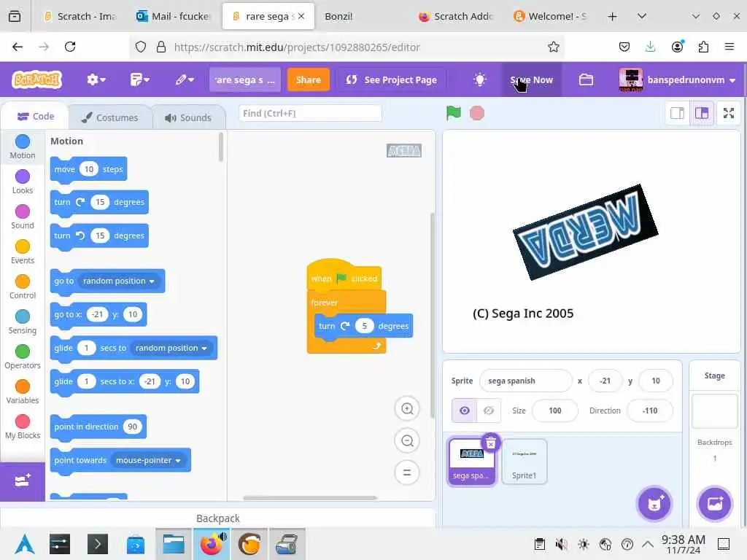Open the File menu dropdown
This screenshot has height=560, width=747.
click(139, 79)
